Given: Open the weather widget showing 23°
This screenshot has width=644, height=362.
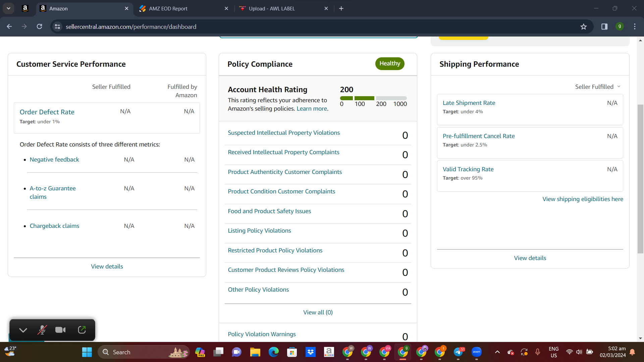Looking at the screenshot, I should (10, 352).
